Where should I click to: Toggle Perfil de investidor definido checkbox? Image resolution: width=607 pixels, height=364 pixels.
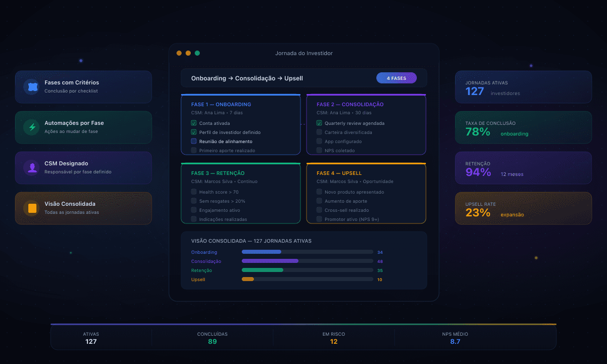pyautogui.click(x=194, y=132)
